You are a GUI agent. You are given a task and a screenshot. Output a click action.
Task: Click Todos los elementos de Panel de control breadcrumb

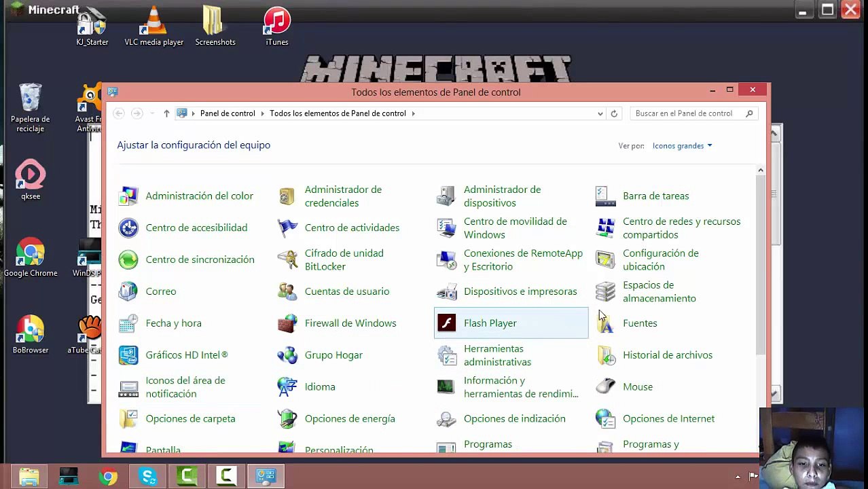click(x=338, y=113)
